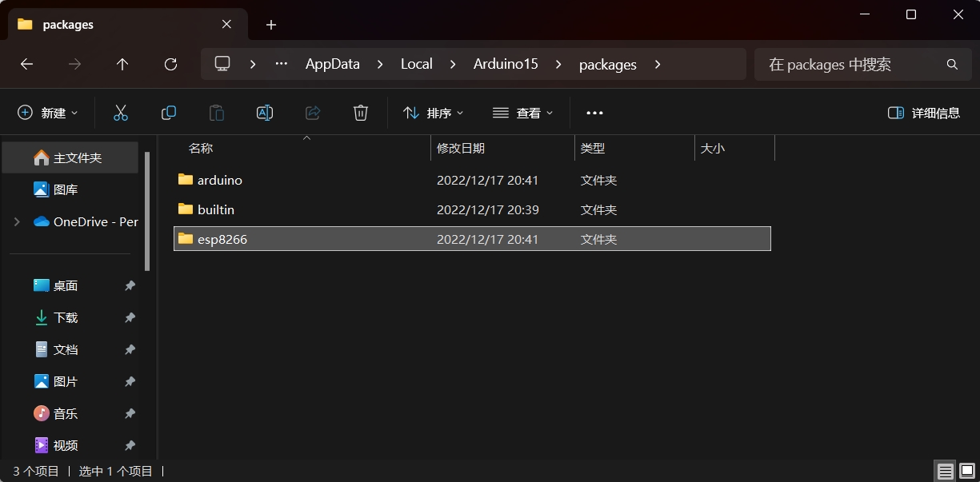Go up one directory level

coord(122,64)
